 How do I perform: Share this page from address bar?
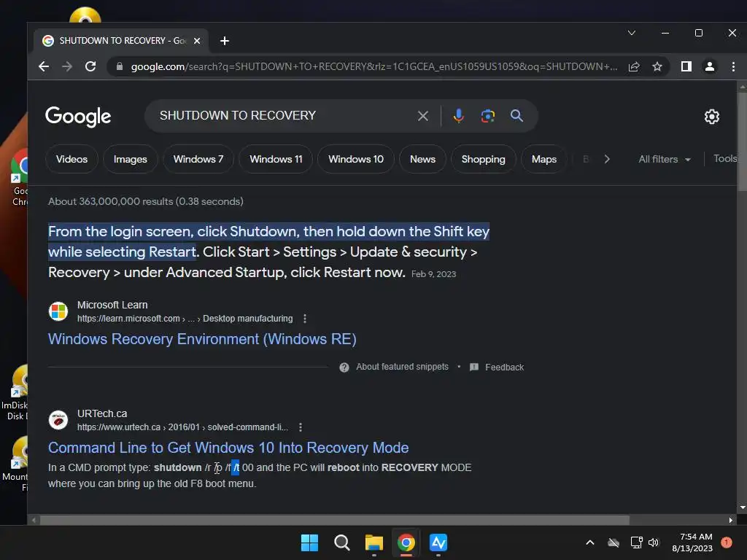pyautogui.click(x=634, y=66)
